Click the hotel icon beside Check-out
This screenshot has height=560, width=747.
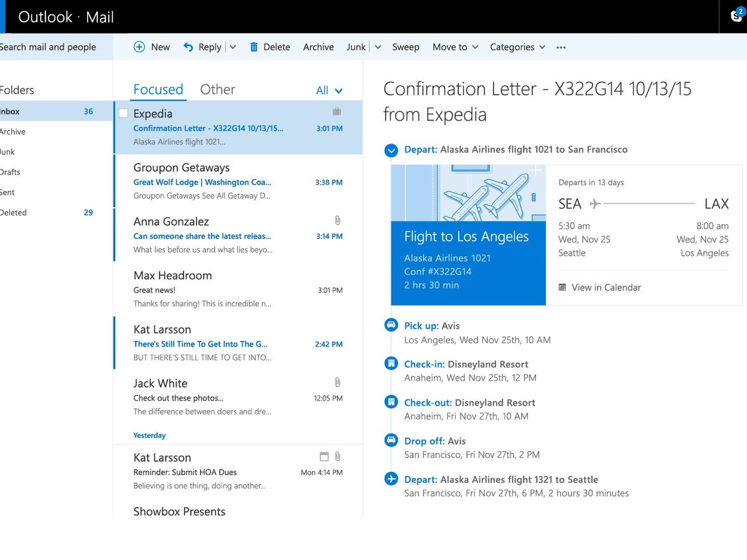pos(391,402)
